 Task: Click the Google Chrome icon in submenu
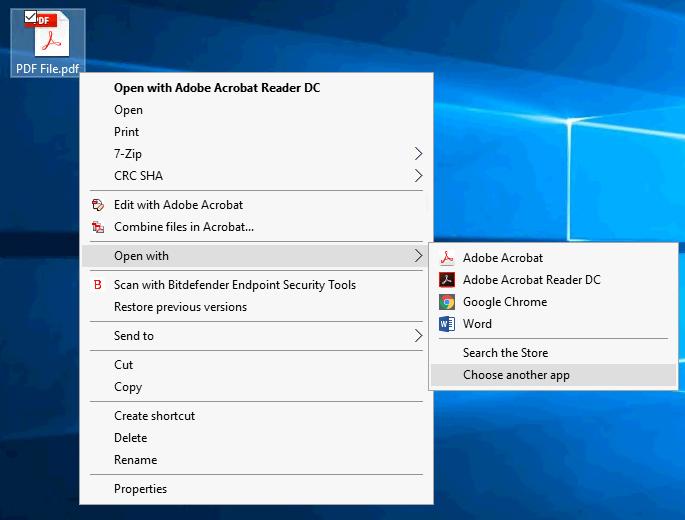(447, 302)
